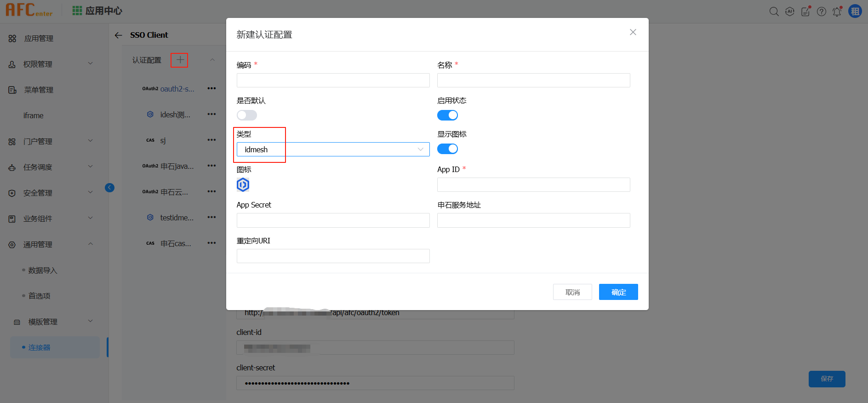Click the help question mark icon
This screenshot has height=403, width=868.
(822, 12)
